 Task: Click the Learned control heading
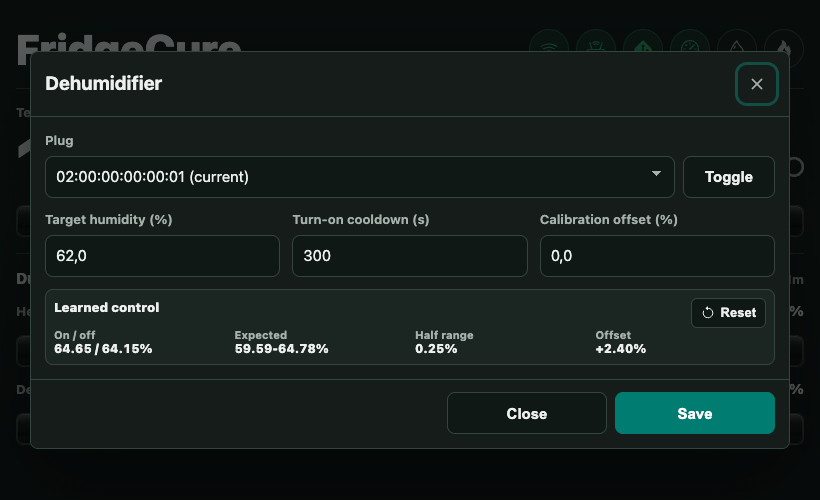(x=107, y=308)
